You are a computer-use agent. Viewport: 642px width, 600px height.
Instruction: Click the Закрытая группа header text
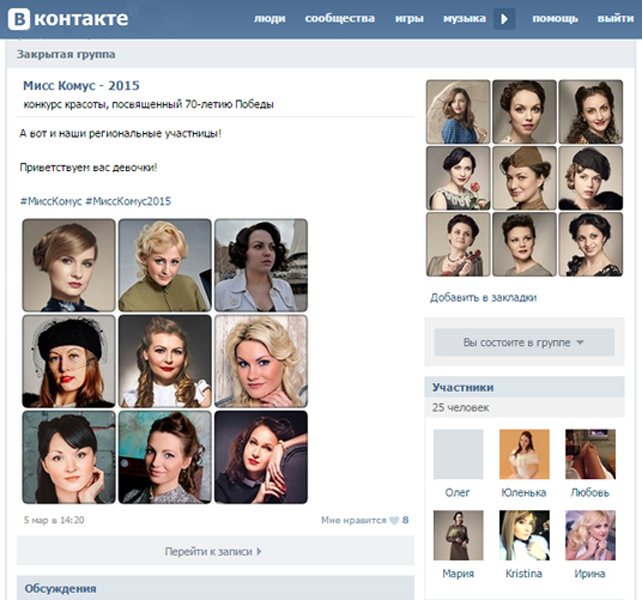click(66, 54)
